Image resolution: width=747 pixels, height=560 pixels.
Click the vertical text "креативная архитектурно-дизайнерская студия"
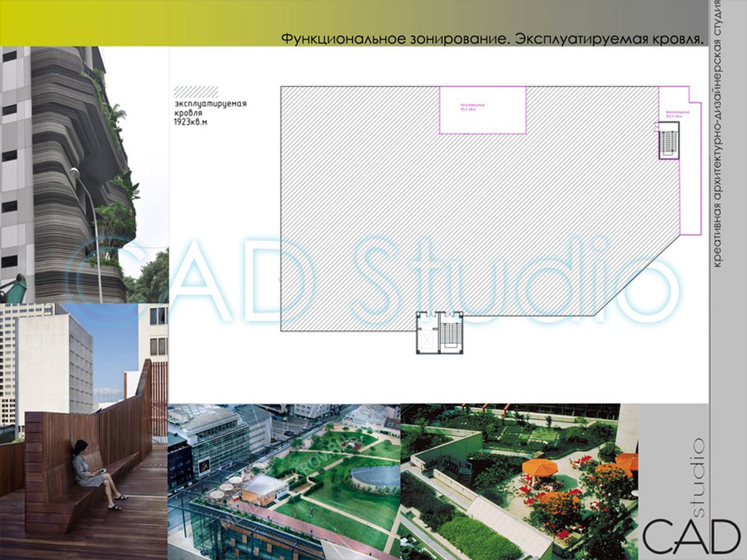click(x=718, y=135)
